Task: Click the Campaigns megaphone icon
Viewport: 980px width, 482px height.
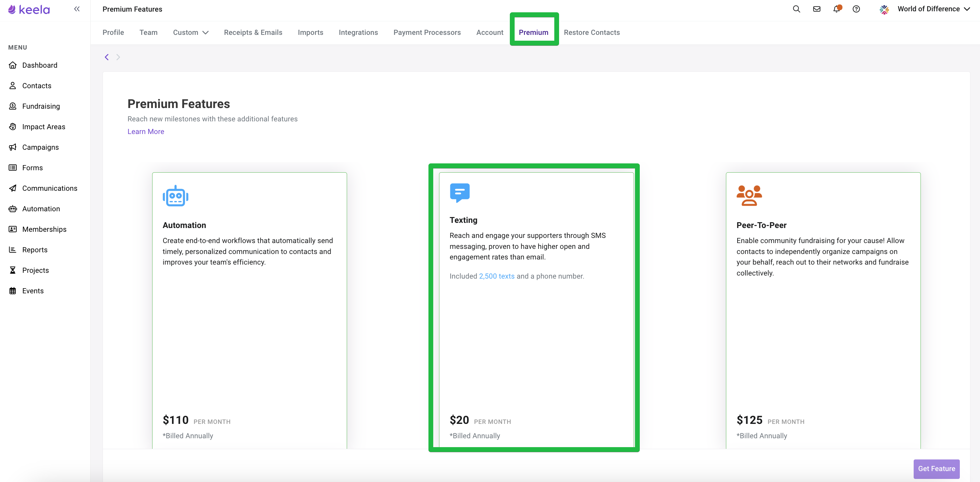Action: tap(13, 147)
